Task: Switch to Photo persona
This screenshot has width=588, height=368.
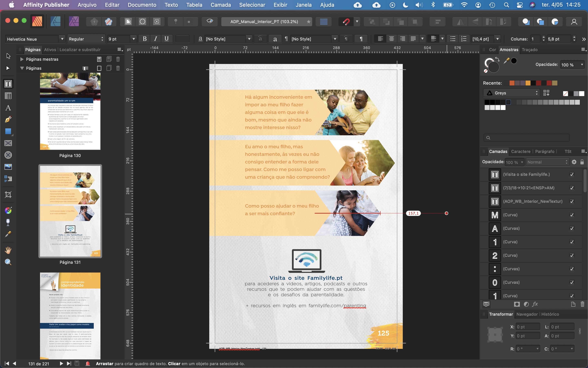Action: 74,22
